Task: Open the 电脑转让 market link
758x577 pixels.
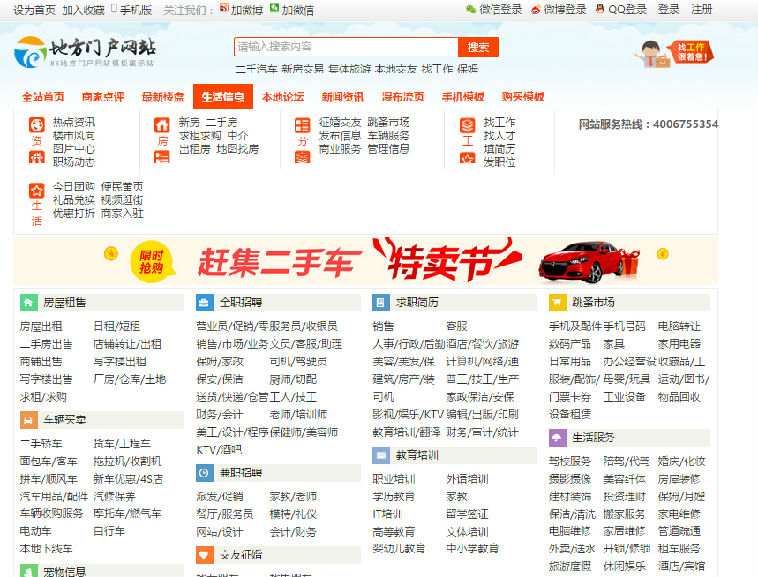Action: [679, 326]
